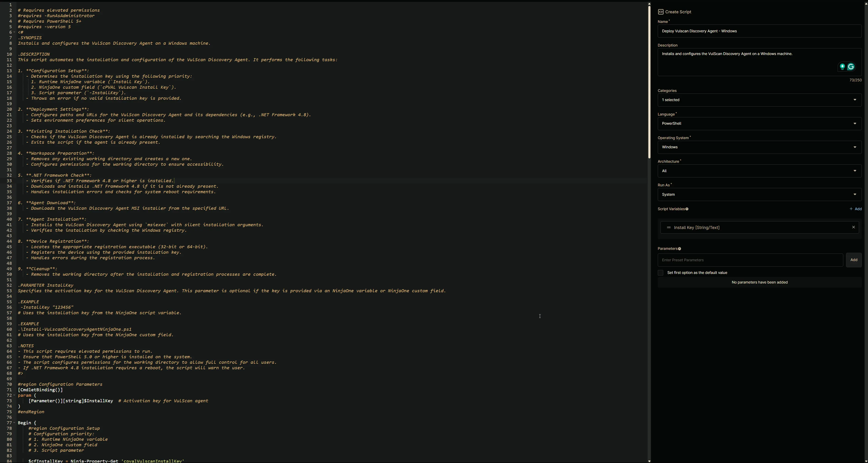Click the green Grammarly G icon in Description
Screen dimensions: 868x463
851,67
